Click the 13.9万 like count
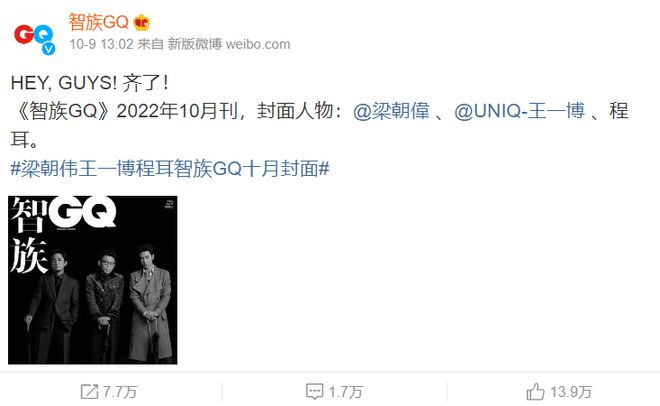Viewport: 660px width, 406px height. (x=571, y=392)
